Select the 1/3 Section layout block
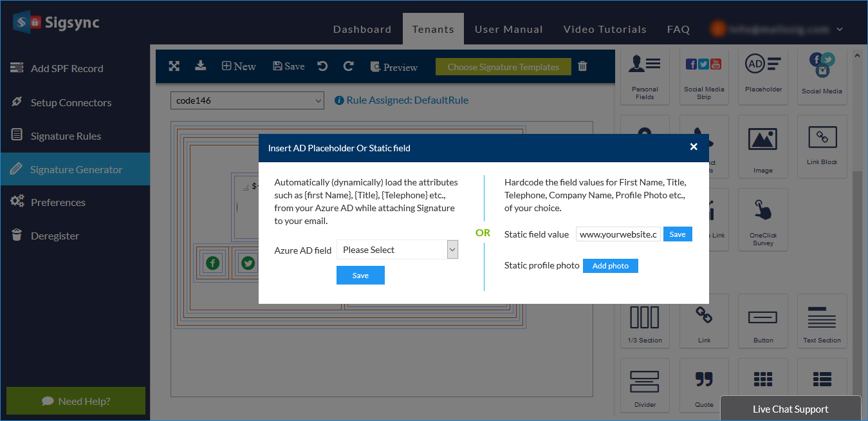This screenshot has height=421, width=868. click(x=645, y=321)
